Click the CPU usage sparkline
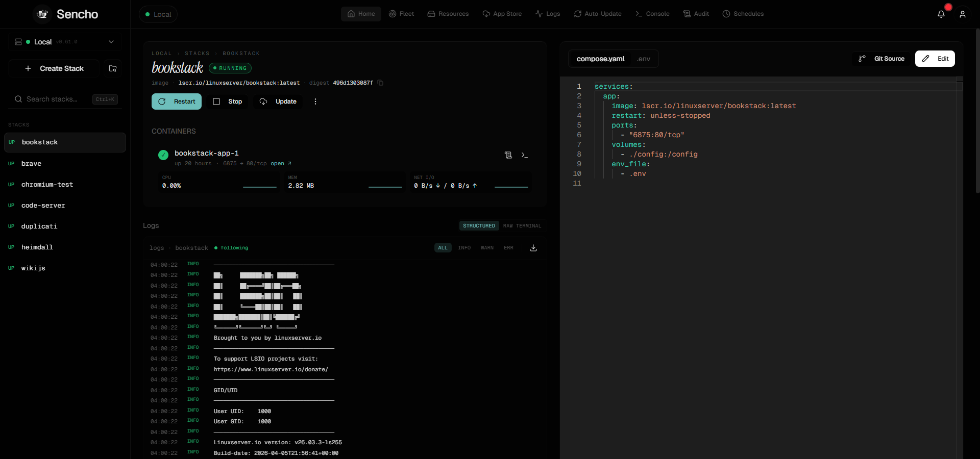This screenshot has height=459, width=980. point(259,186)
